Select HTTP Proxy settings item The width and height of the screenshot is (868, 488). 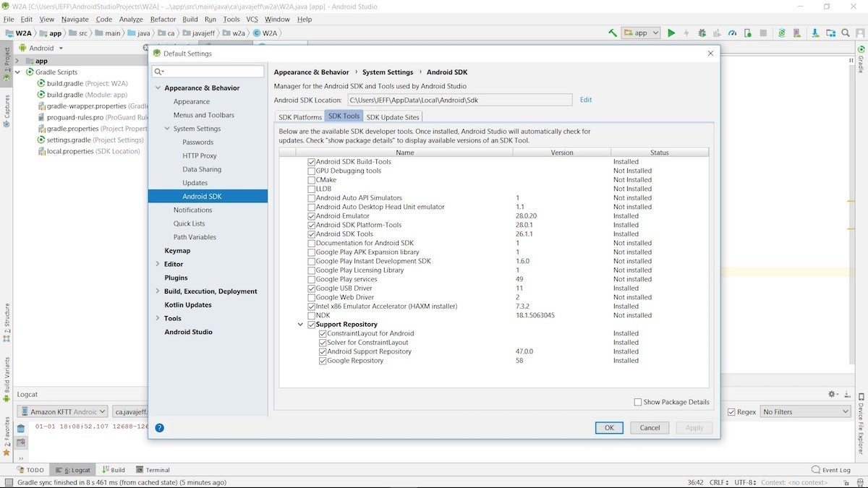(200, 155)
